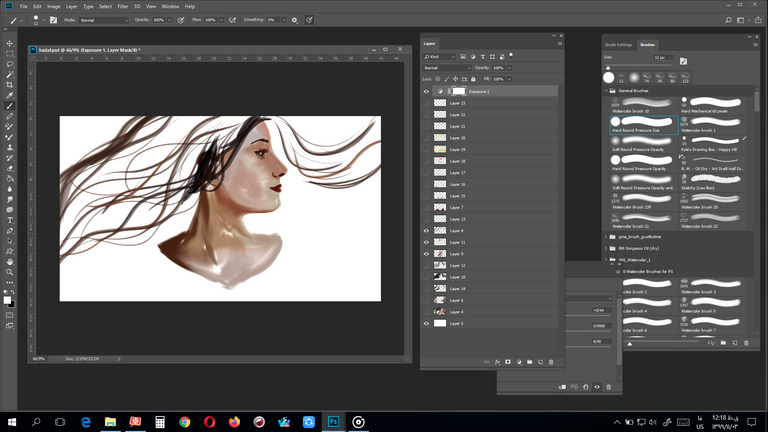768x432 pixels.
Task: Open the Window menu
Action: point(170,6)
